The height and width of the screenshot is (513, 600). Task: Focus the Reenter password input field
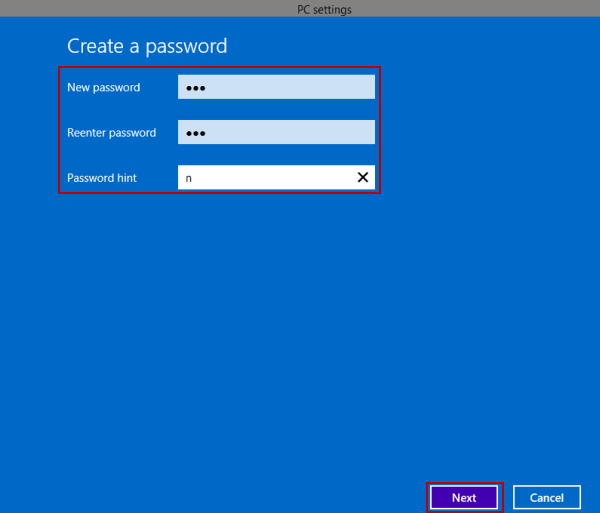coord(276,132)
